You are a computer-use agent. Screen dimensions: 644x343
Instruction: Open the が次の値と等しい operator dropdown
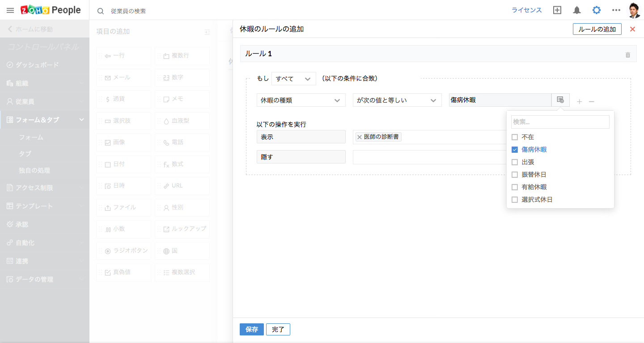pyautogui.click(x=397, y=100)
